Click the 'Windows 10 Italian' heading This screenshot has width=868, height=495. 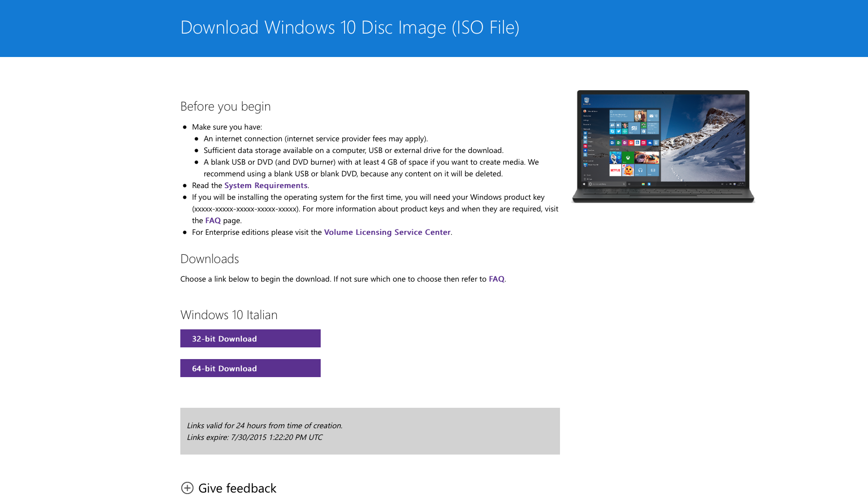pyautogui.click(x=229, y=315)
